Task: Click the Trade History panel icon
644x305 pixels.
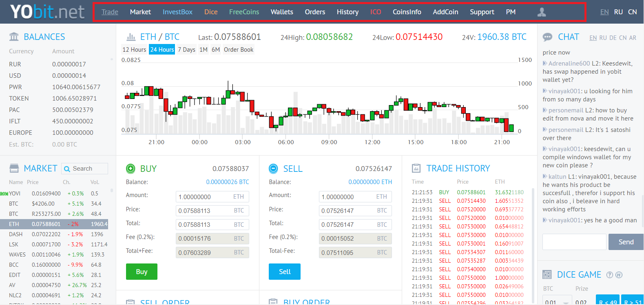Action: [x=416, y=168]
